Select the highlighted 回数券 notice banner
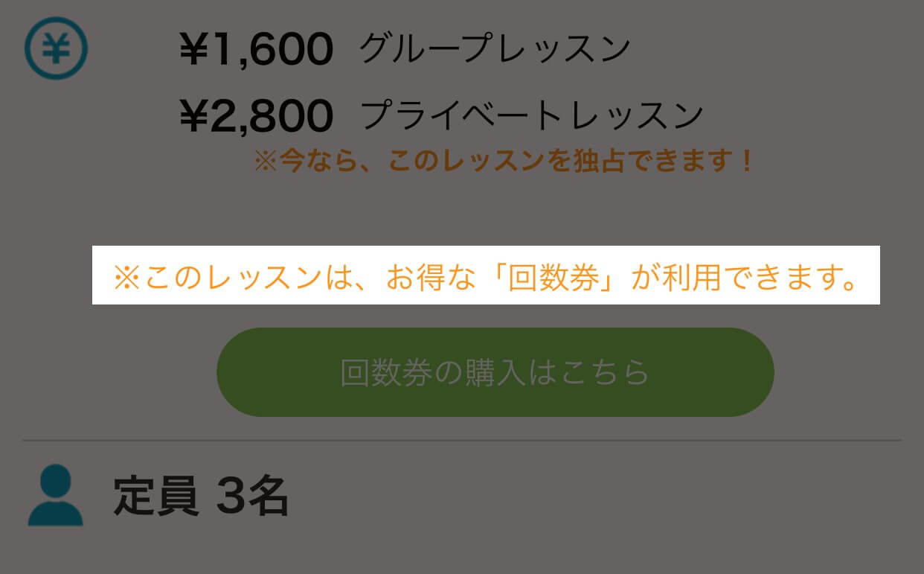924x574 pixels. coord(485,275)
